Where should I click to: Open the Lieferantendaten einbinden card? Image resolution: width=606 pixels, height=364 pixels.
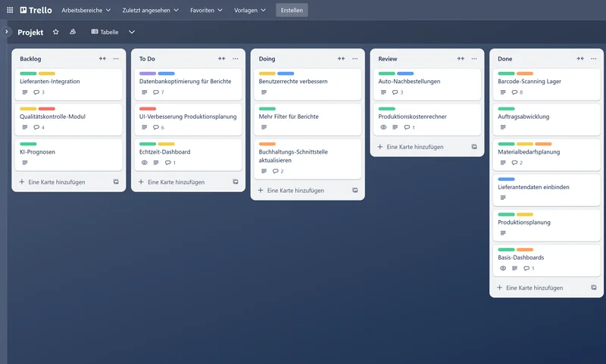pyautogui.click(x=546, y=190)
